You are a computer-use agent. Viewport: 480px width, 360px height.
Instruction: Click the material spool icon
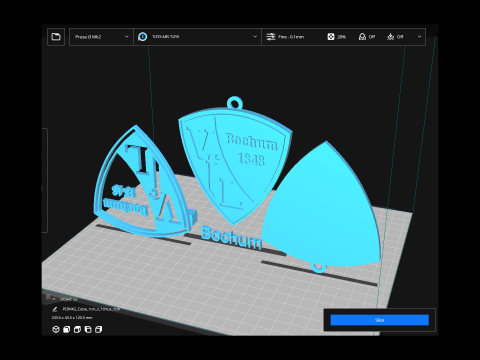click(x=142, y=37)
